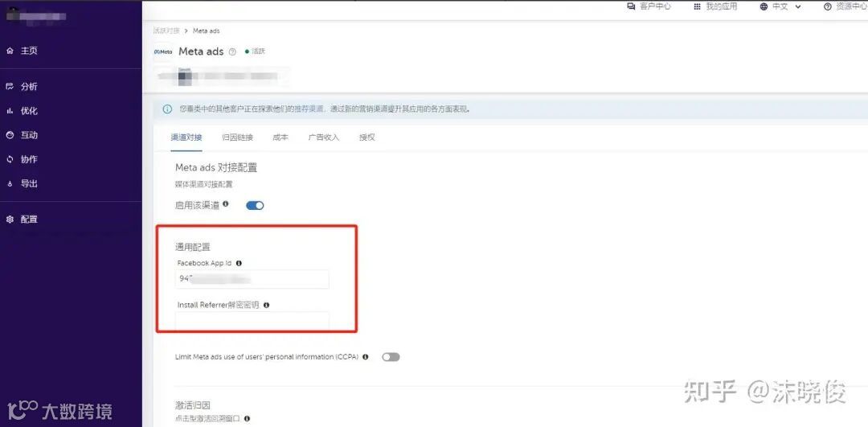Toggle the Limit Meta ads CCPA switch

(391, 357)
